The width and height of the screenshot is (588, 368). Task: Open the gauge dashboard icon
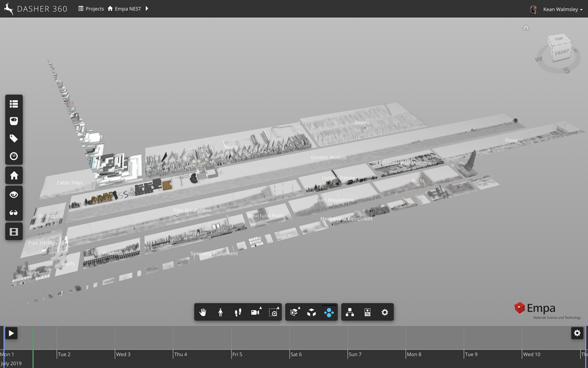14,156
